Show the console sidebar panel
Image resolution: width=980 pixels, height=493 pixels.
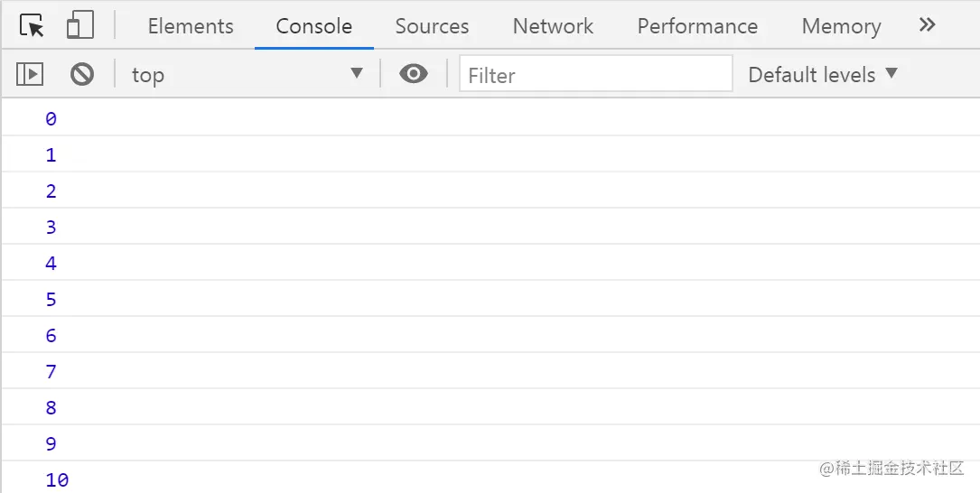tap(30, 74)
